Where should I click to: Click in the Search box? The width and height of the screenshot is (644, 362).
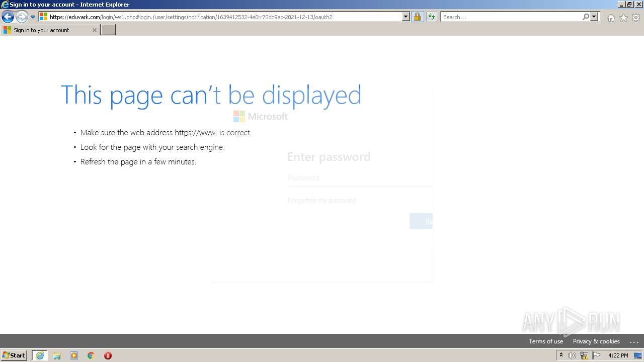pyautogui.click(x=511, y=17)
